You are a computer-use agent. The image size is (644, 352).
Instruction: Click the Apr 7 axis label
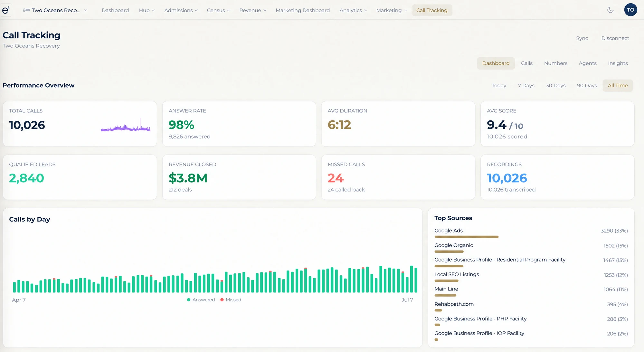point(19,300)
